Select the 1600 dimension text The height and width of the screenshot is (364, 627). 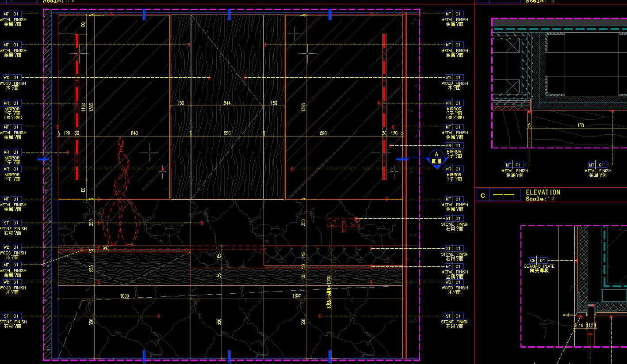[297, 296]
